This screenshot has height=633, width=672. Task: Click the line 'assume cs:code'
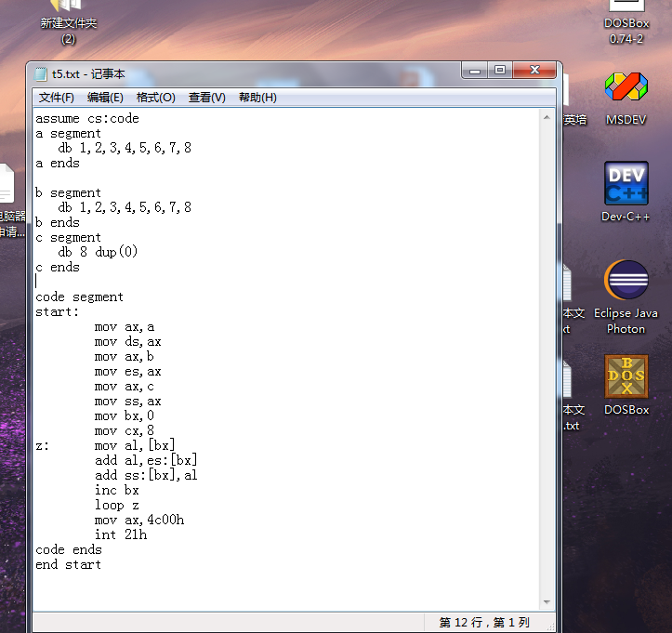pyautogui.click(x=87, y=118)
